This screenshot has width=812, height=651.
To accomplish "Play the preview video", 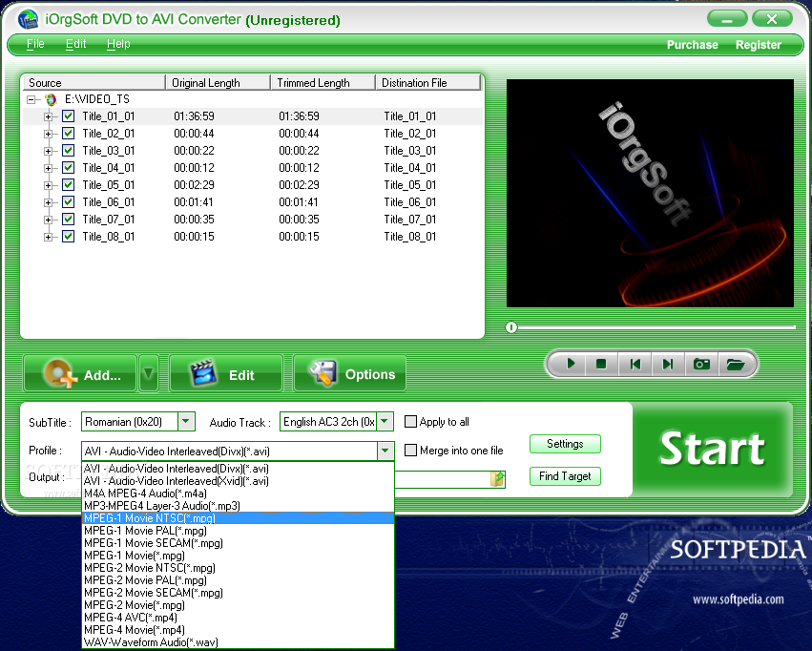I will coord(571,364).
